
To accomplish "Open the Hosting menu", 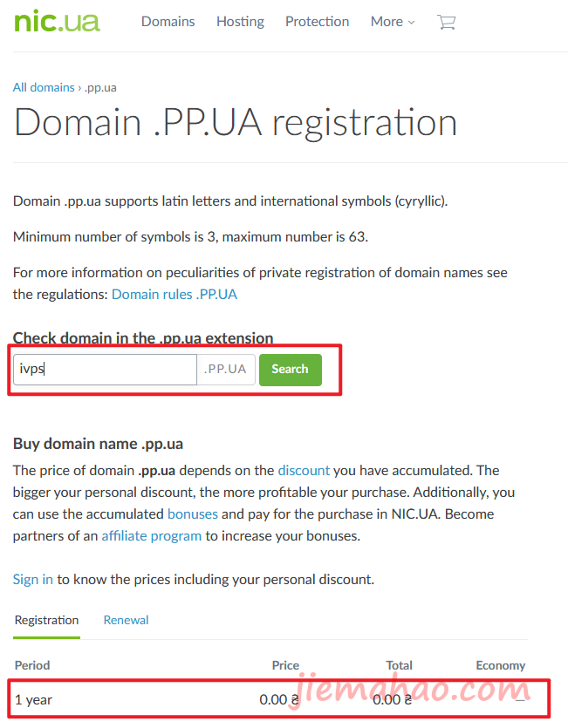I will click(240, 21).
